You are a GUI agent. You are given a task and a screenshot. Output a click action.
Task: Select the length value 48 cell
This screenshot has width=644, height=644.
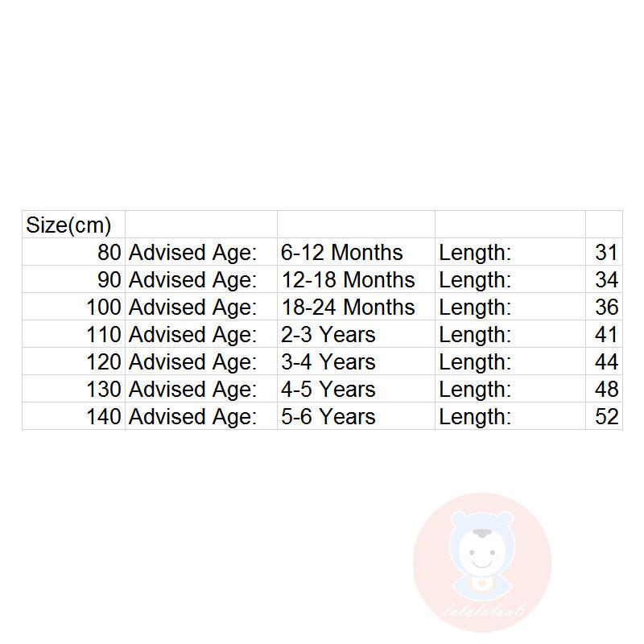coord(605,389)
